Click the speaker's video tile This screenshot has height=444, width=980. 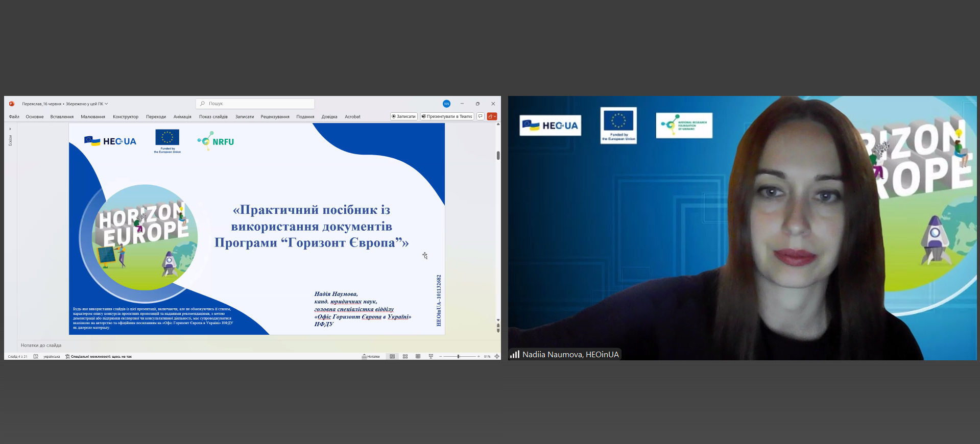pyautogui.click(x=742, y=228)
